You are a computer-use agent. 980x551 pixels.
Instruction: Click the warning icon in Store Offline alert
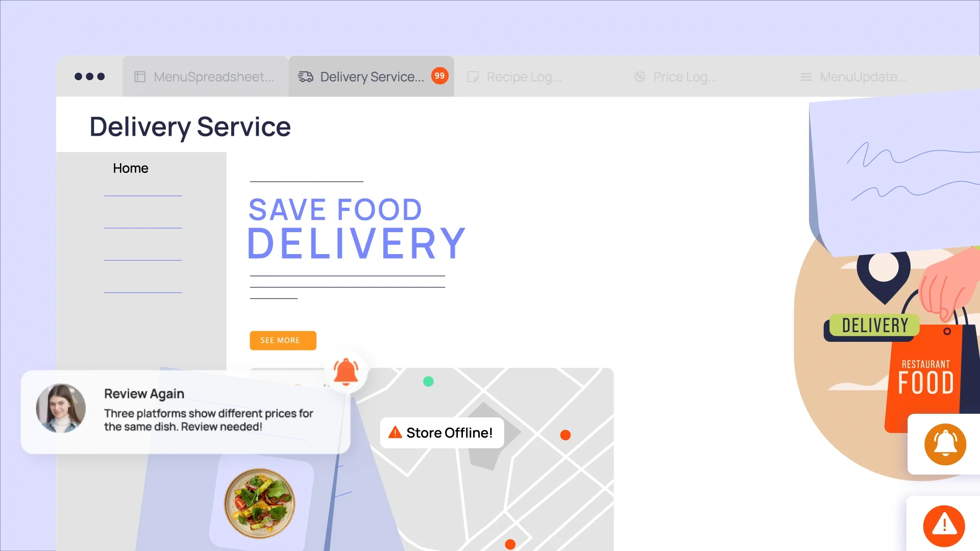[395, 433]
